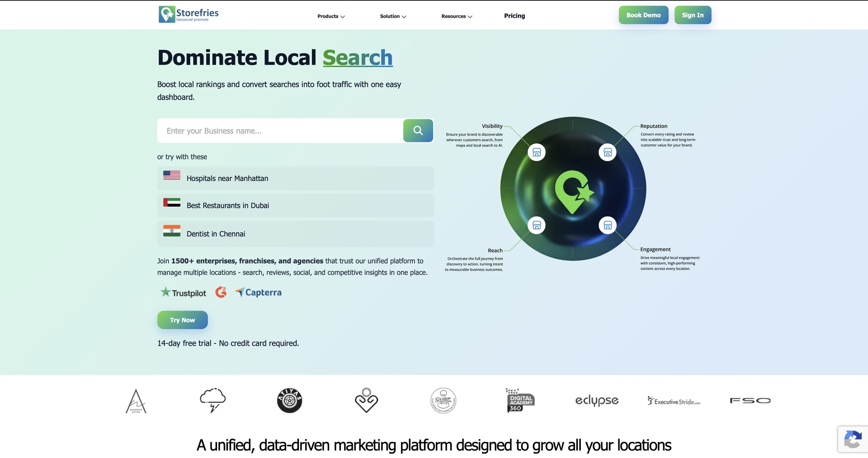Open the Trustpilot logo link
Screen dimensions: 868x458
click(x=183, y=293)
